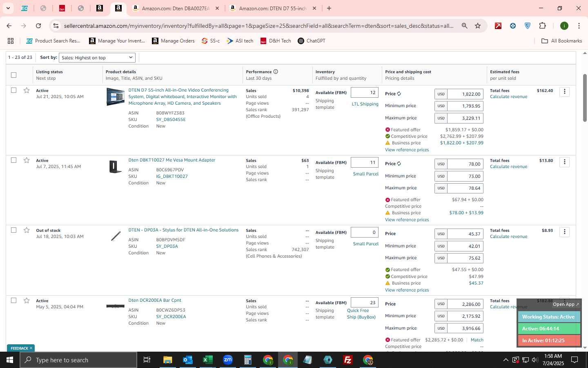Open FileZilla from the taskbar
The width and height of the screenshot is (588, 368).
point(348,360)
